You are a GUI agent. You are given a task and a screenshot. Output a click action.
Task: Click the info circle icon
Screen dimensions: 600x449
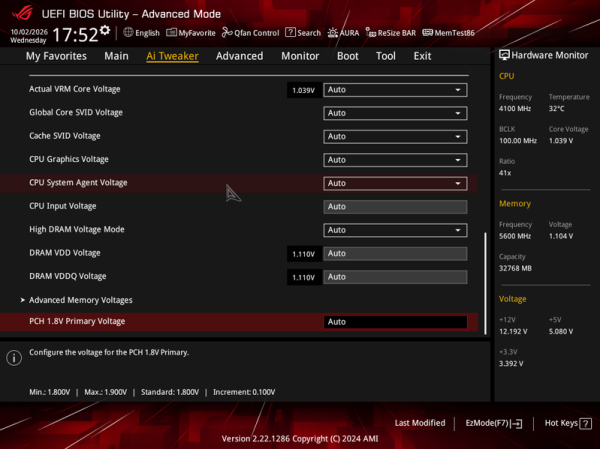click(x=14, y=358)
